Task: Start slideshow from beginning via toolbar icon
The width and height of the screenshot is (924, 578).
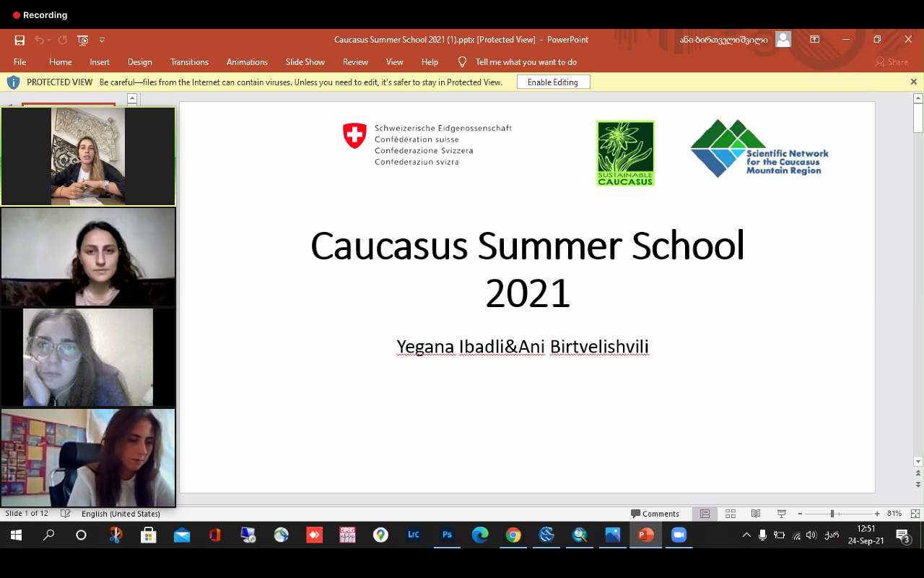Action: tap(83, 40)
